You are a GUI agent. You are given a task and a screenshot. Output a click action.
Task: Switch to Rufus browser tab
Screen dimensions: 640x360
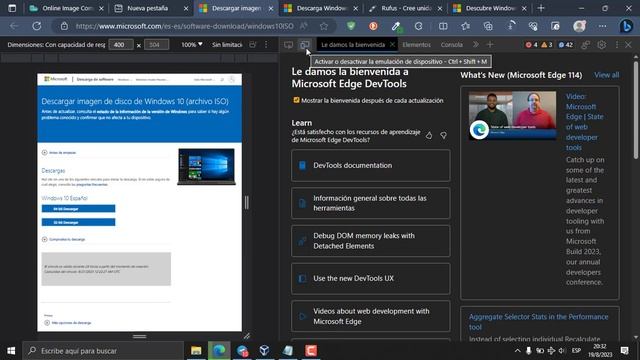click(x=405, y=8)
